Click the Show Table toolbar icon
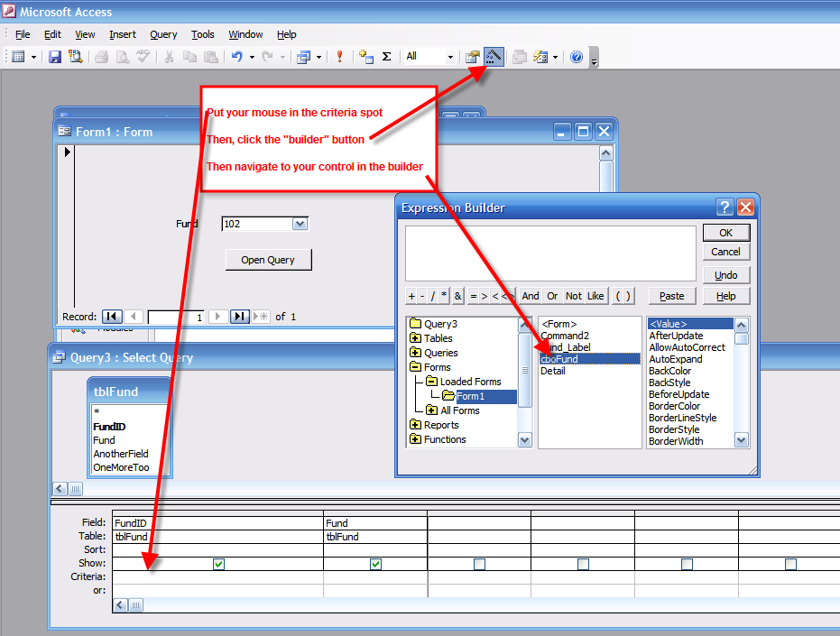 tap(365, 57)
